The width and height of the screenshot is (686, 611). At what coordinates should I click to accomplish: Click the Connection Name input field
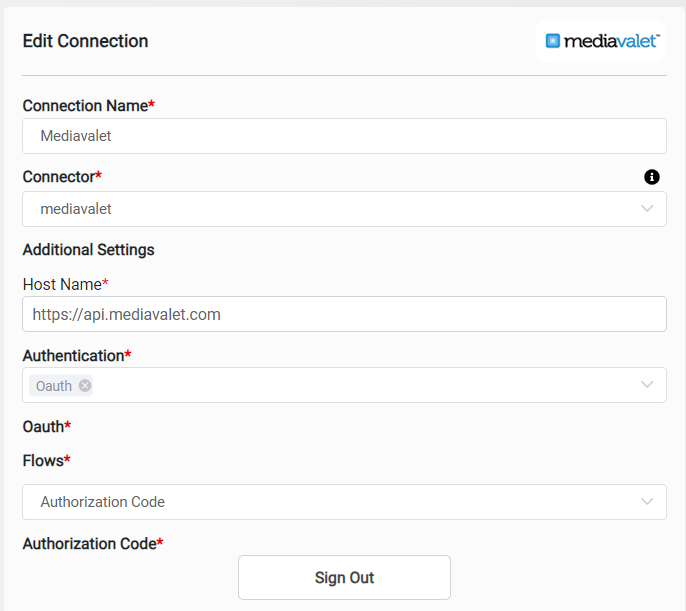coord(344,136)
